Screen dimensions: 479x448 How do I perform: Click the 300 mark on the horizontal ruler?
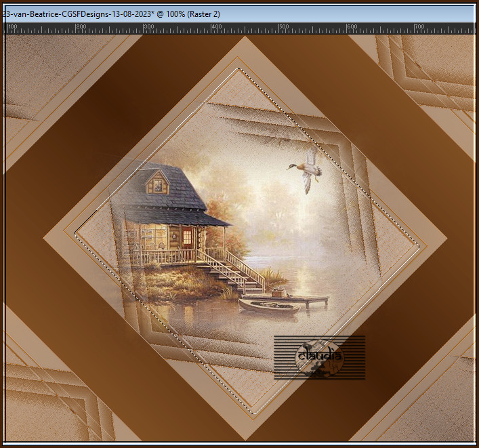click(148, 26)
